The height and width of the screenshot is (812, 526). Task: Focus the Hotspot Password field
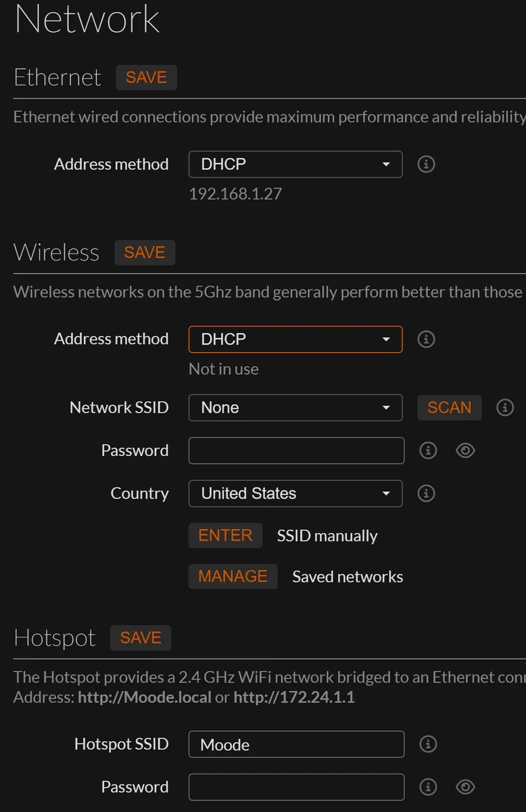click(x=296, y=787)
